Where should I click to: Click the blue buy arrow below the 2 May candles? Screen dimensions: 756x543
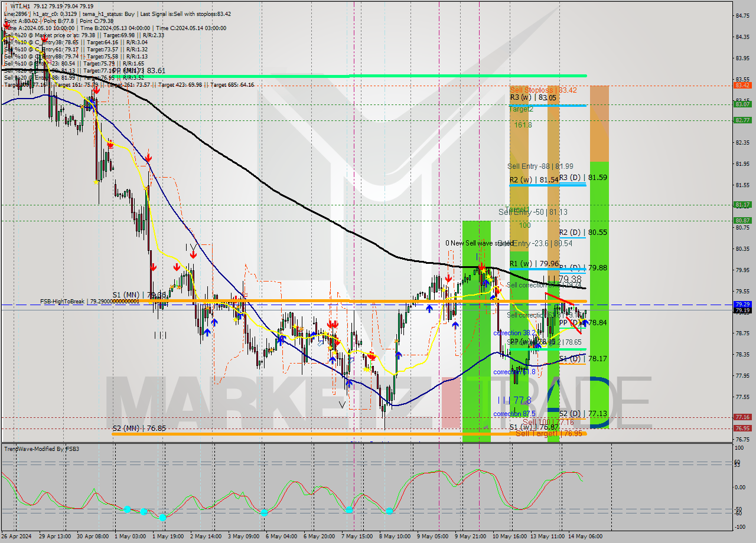pyautogui.click(x=207, y=332)
